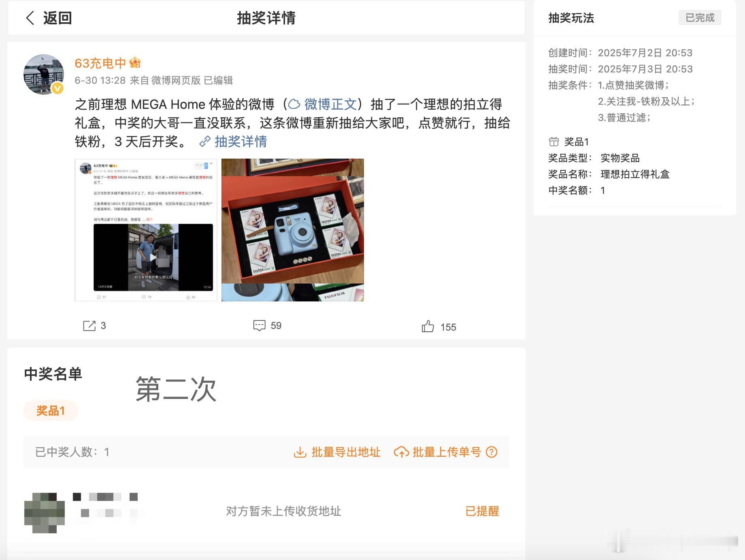Click 实物奖品 prize type value
The height and width of the screenshot is (560, 745).
[x=620, y=158]
